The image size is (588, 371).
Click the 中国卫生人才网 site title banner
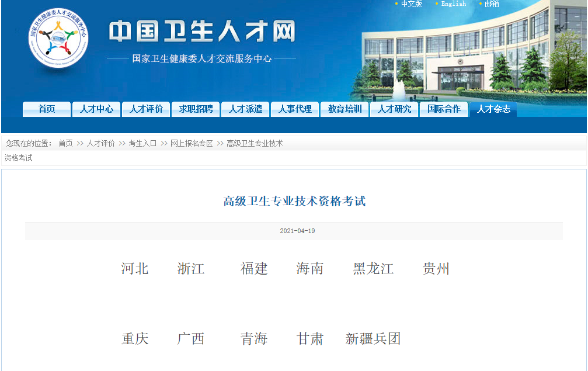point(201,32)
